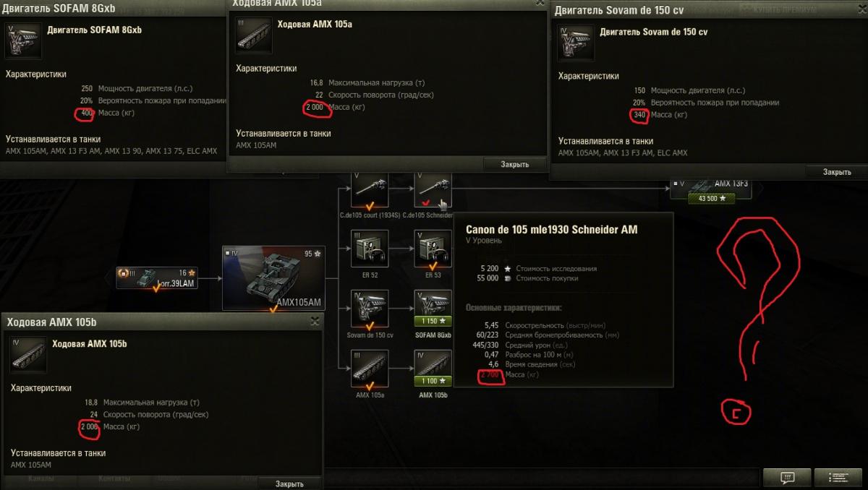Close the Ходовая AMX 105b window with X
The image size is (868, 490).
315,321
